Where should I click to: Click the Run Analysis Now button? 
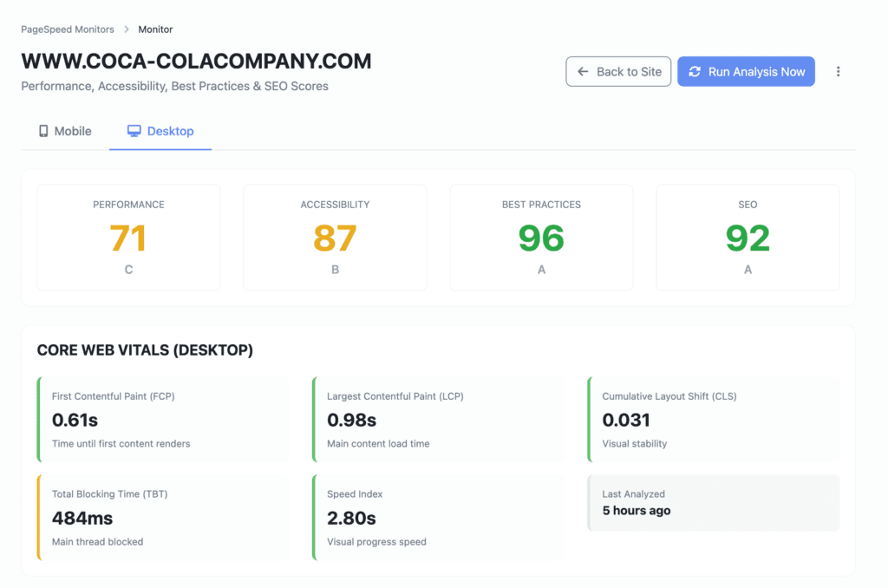coord(746,71)
